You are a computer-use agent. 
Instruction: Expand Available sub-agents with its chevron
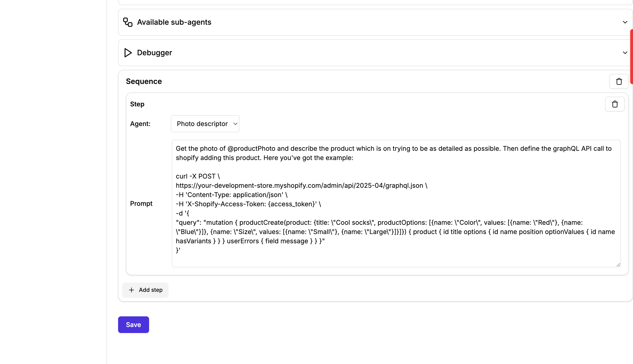click(x=625, y=22)
